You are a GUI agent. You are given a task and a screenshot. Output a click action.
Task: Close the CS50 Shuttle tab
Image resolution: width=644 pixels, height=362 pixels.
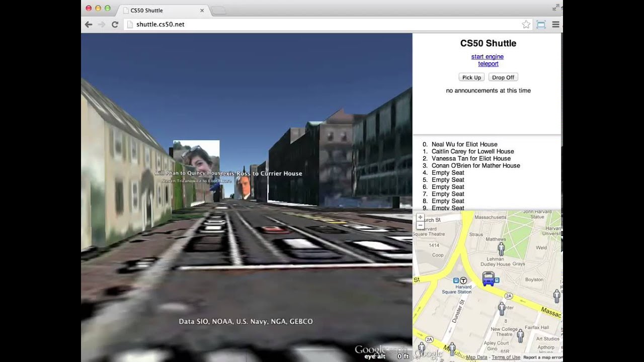click(x=202, y=10)
